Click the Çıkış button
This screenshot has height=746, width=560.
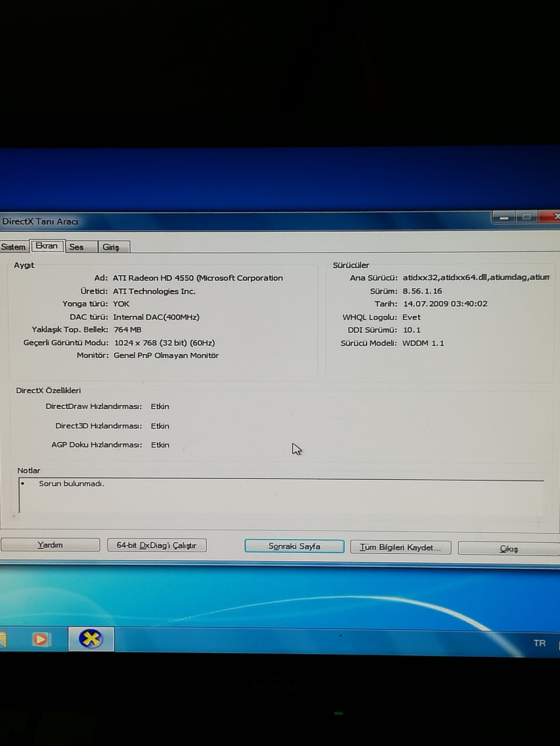tap(509, 549)
